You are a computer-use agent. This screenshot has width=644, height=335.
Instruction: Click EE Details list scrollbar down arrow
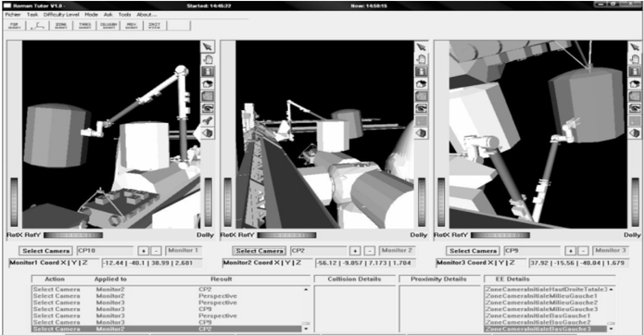[x=612, y=329]
